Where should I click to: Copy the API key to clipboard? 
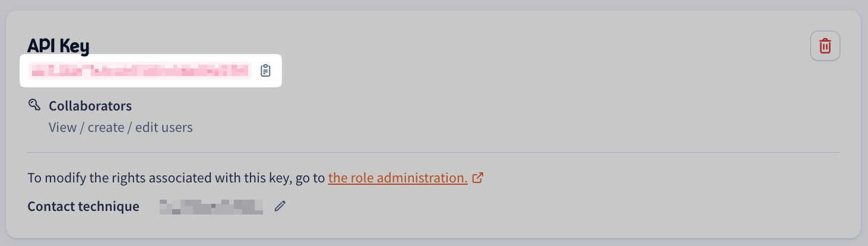pyautogui.click(x=265, y=71)
